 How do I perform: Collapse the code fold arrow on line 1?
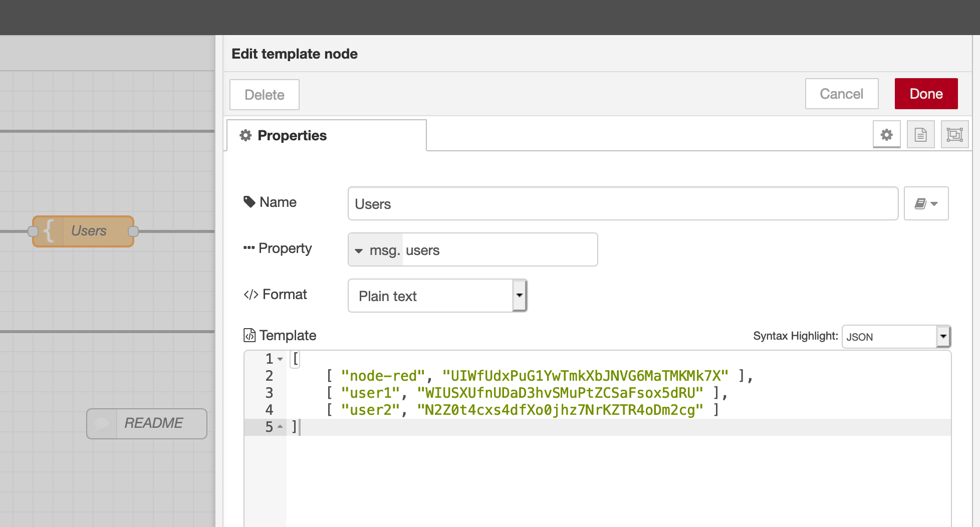click(280, 359)
